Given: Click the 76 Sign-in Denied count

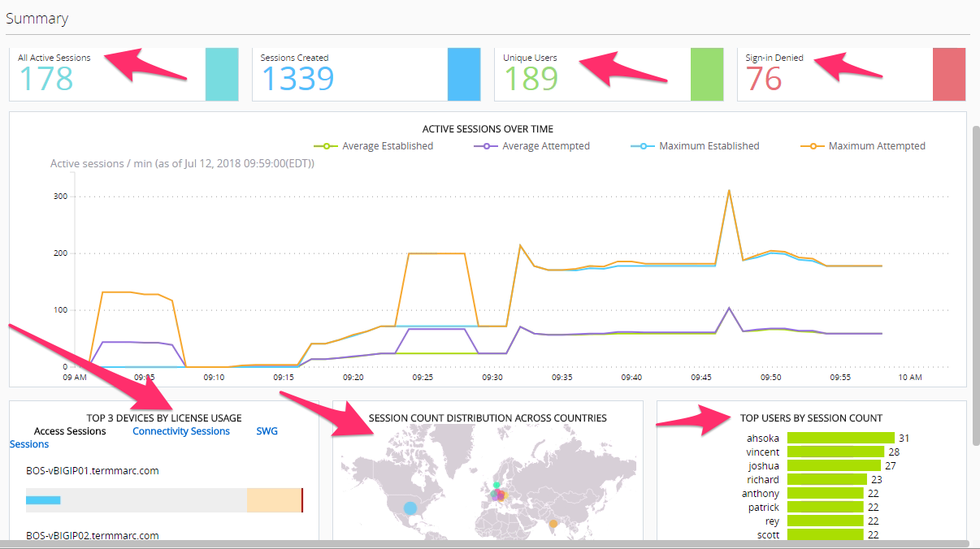Looking at the screenshot, I should coord(764,79).
